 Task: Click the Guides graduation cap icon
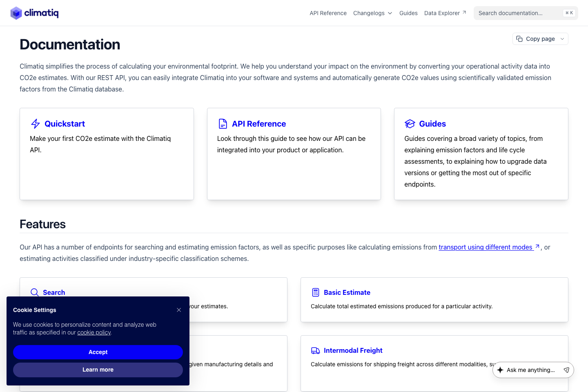click(x=410, y=123)
